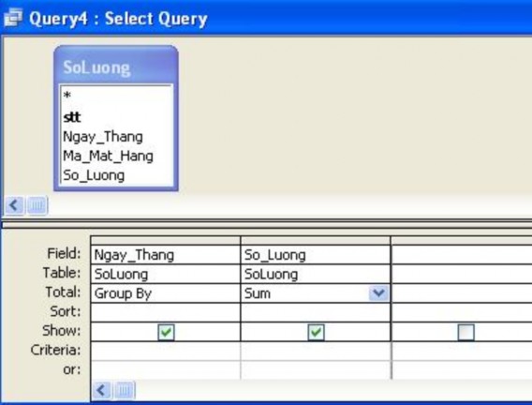This screenshot has width=532, height=405.
Task: Open the Sum Total dropdown arrow
Action: click(x=378, y=293)
